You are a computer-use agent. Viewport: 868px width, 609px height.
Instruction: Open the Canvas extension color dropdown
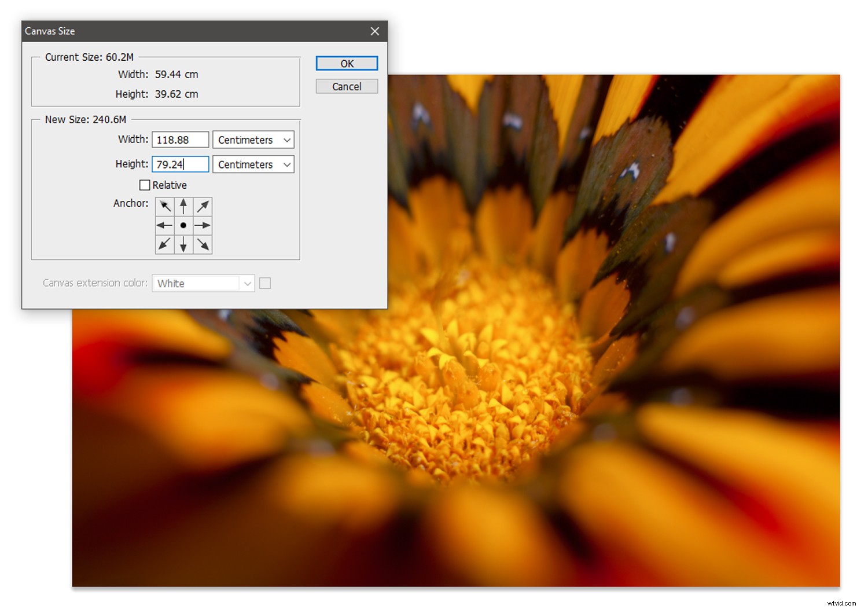203,283
